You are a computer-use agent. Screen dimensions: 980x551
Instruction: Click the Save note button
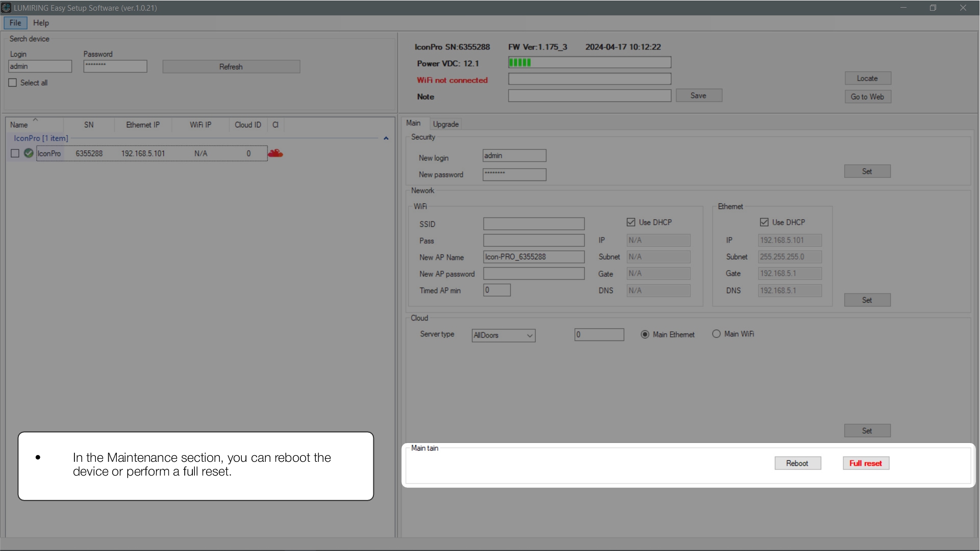[699, 95]
